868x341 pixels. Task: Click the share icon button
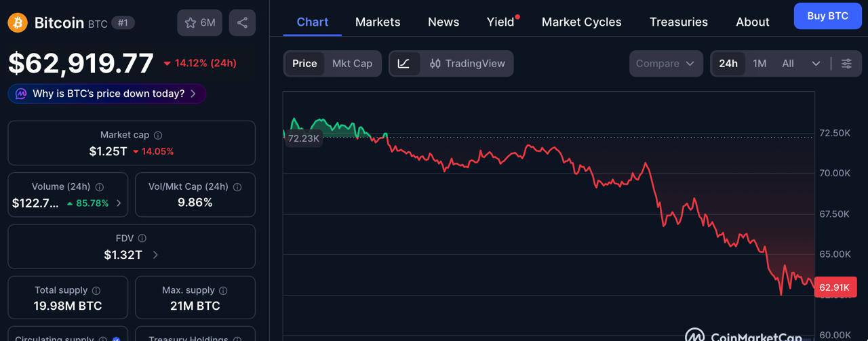[x=242, y=22]
